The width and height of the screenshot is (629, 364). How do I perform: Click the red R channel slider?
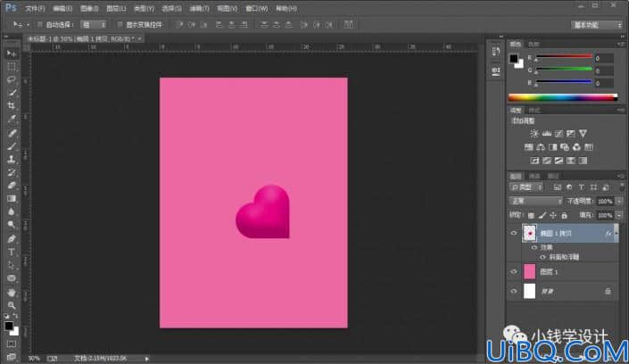(x=564, y=57)
